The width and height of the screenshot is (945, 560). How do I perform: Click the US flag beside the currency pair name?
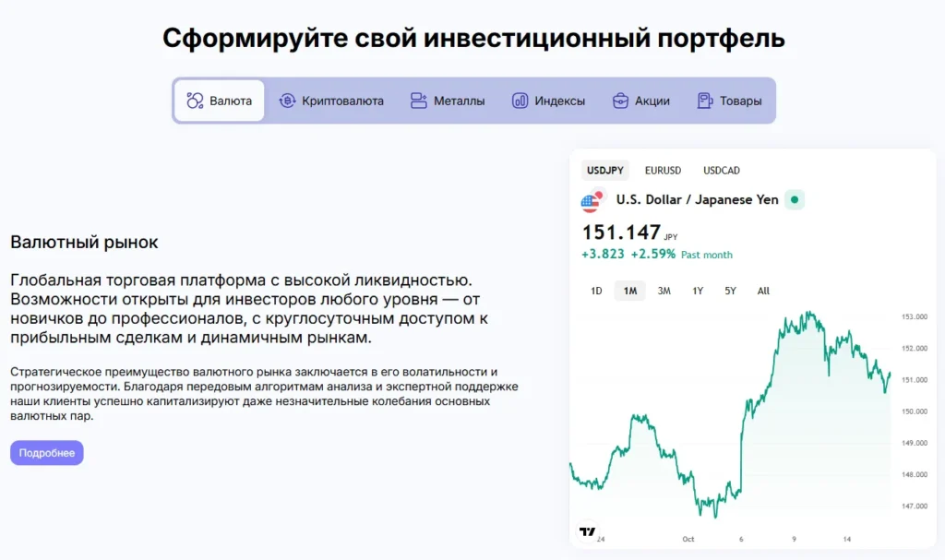[591, 199]
